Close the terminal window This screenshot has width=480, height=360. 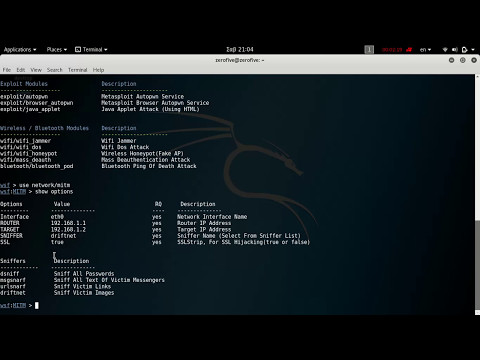click(474, 60)
